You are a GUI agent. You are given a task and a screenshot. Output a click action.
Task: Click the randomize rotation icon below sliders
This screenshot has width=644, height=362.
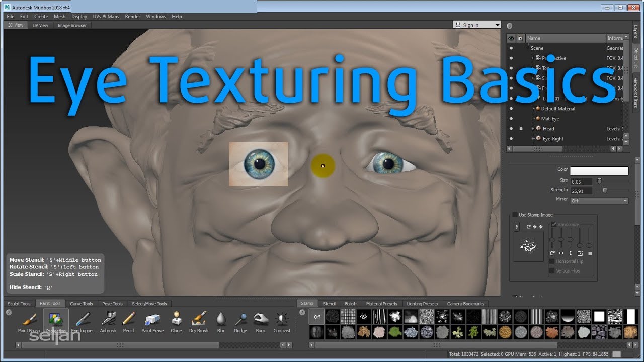tap(552, 253)
